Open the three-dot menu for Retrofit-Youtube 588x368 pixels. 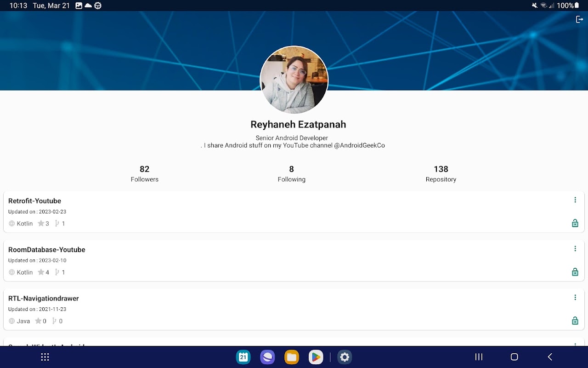tap(575, 200)
